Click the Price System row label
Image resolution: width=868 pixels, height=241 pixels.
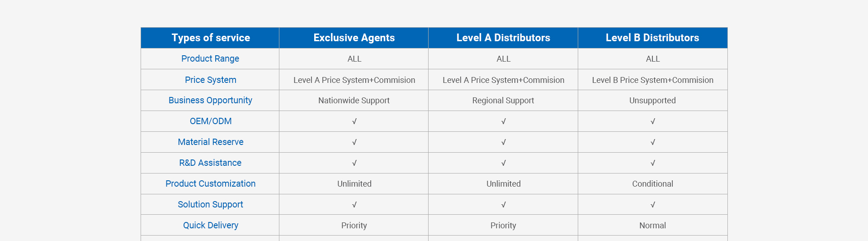210,80
